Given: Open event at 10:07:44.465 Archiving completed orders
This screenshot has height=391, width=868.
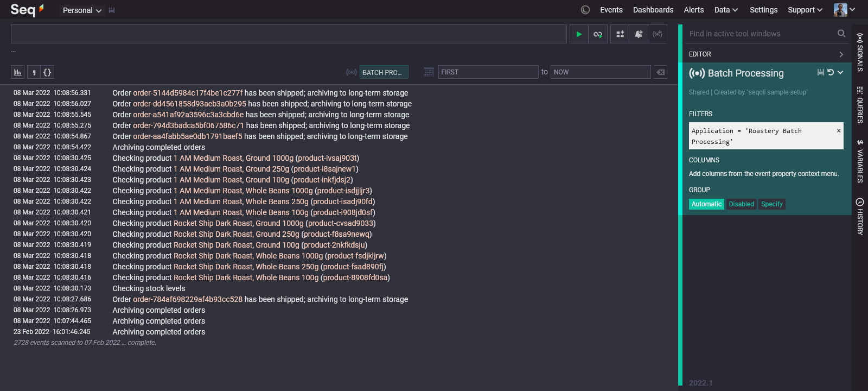Looking at the screenshot, I should 158,321.
